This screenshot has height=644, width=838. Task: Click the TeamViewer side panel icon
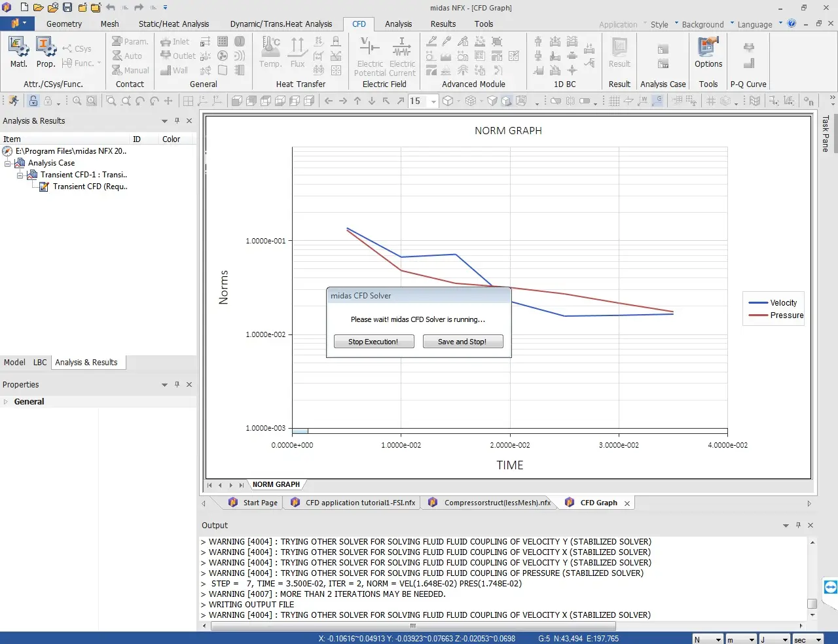click(x=831, y=586)
